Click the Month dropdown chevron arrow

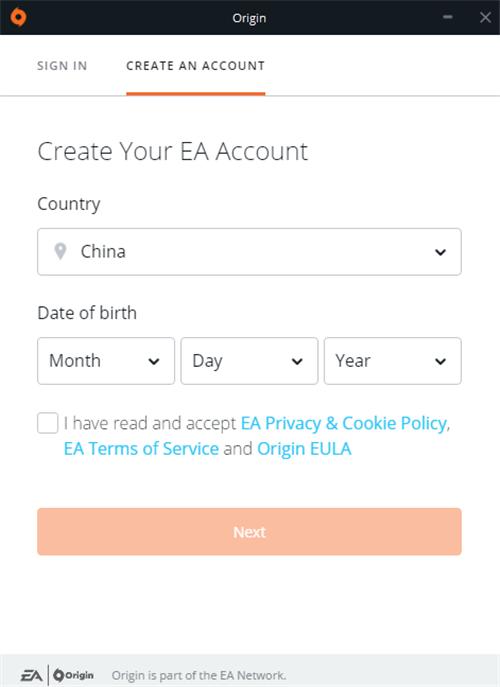click(154, 361)
